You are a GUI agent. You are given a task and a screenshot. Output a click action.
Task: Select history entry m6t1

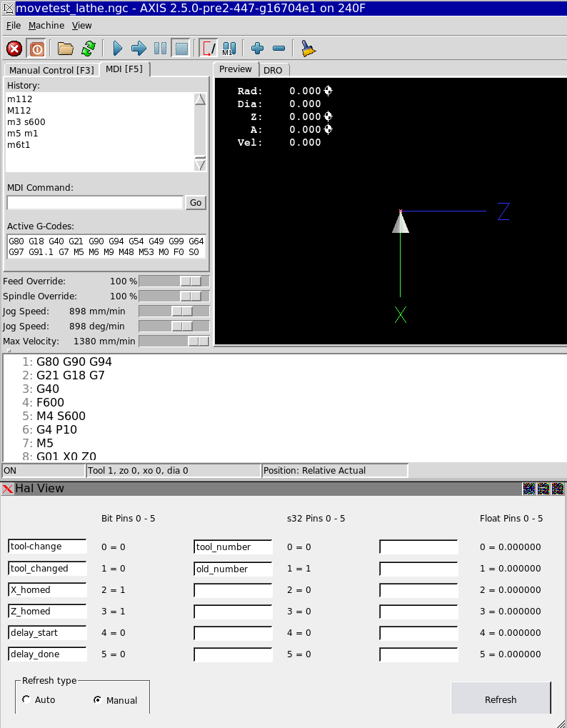[x=19, y=145]
